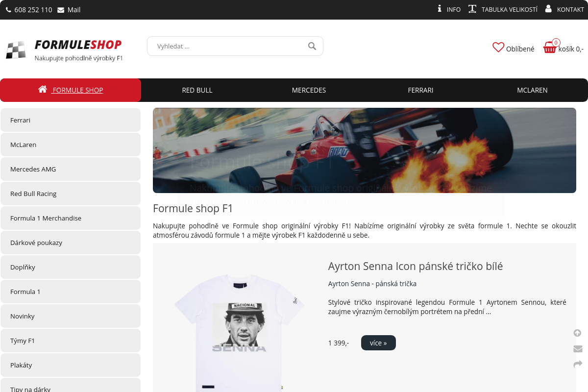Viewport: 588px width, 392px height.
Task: Click the price 1 399,- text
Action: click(339, 343)
